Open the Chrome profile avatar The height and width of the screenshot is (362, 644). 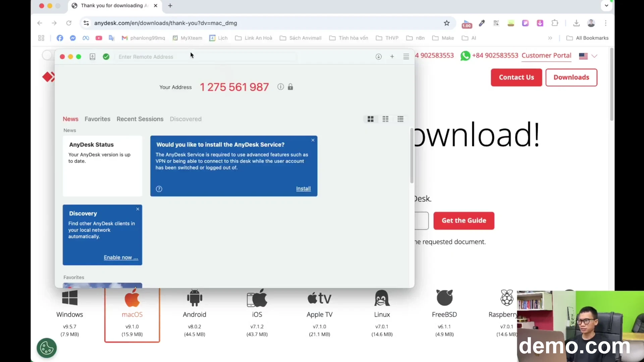click(x=591, y=23)
